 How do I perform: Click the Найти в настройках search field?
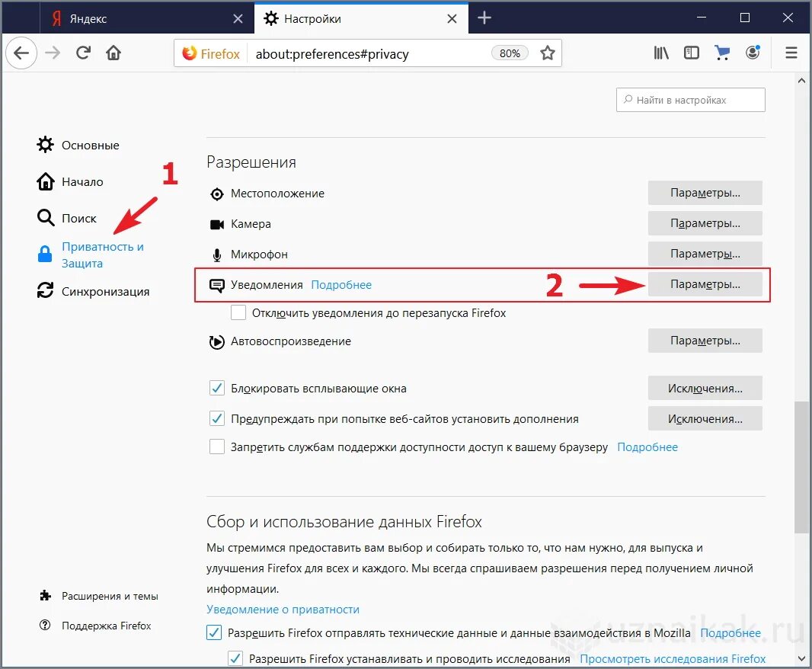[690, 100]
